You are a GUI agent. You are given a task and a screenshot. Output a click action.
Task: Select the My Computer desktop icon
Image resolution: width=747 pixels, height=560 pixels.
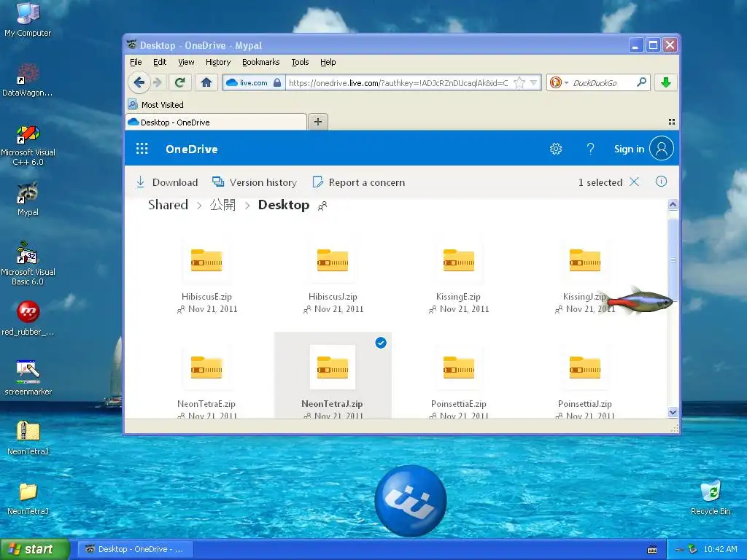(x=28, y=19)
